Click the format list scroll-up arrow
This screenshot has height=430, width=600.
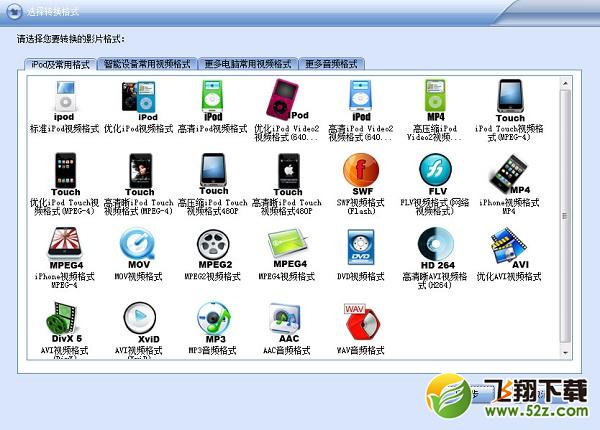tap(565, 83)
